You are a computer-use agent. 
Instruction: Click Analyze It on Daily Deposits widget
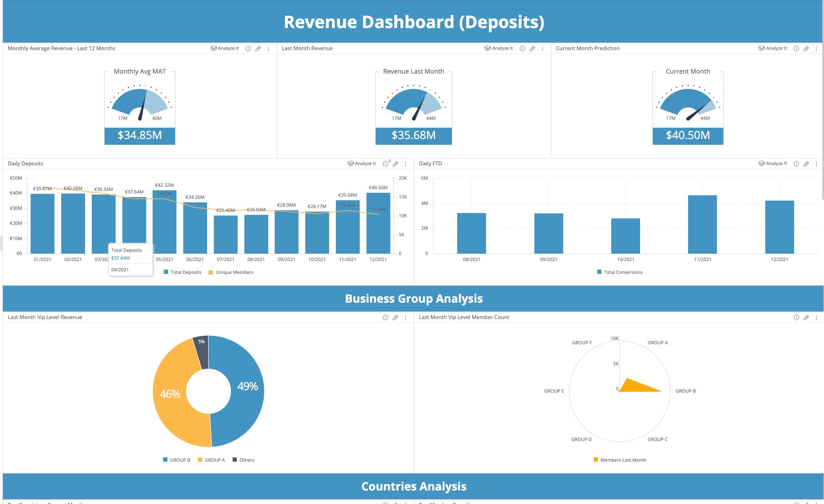coord(361,164)
